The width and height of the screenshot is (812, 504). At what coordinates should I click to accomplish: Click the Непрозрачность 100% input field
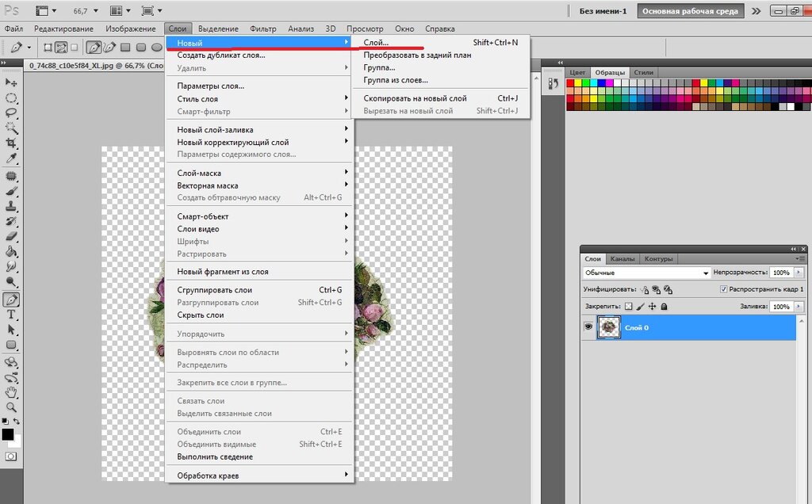coord(781,272)
